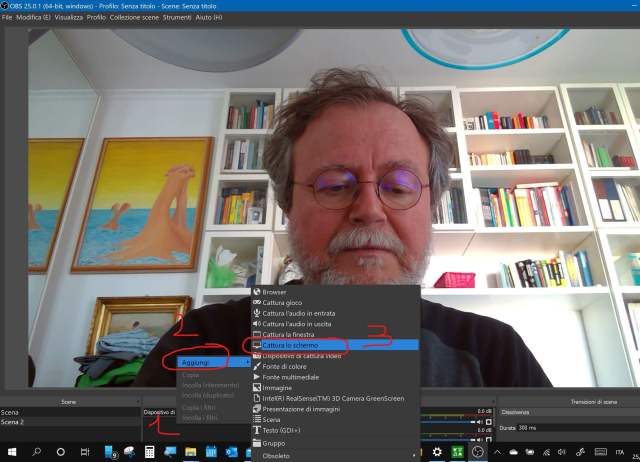Select Browser source in the add menu

[x=275, y=293]
